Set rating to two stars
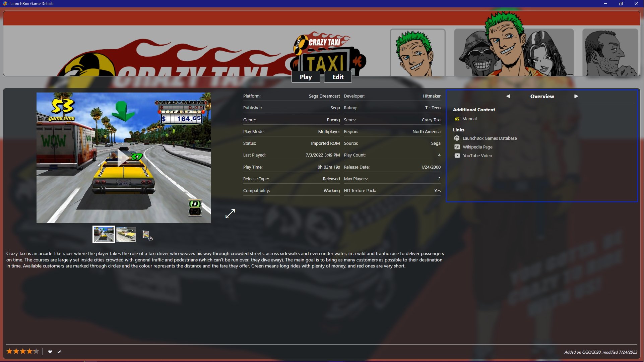The height and width of the screenshot is (362, 644). [16, 351]
